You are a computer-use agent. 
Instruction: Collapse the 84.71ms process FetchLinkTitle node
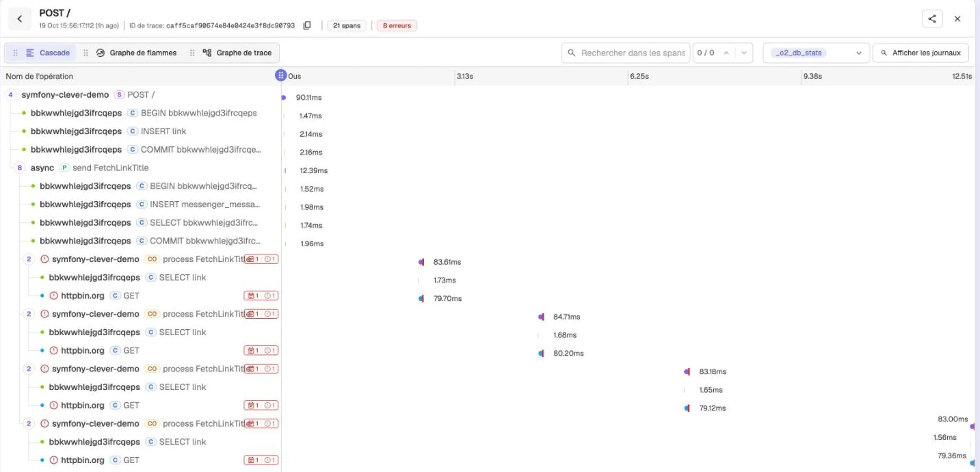pos(29,314)
